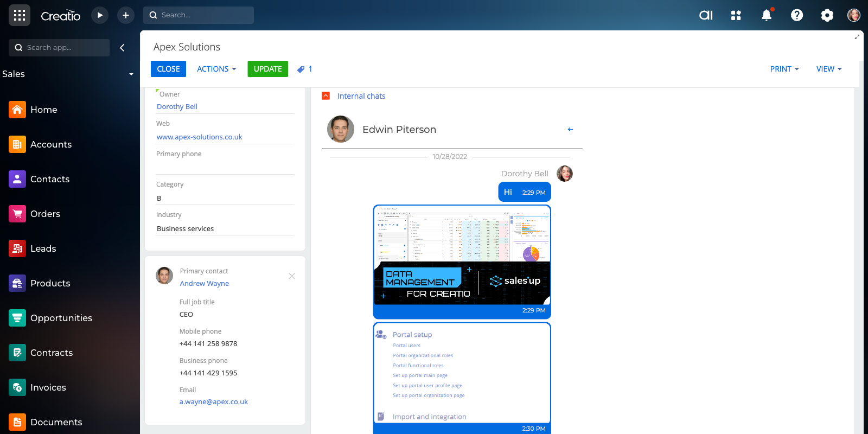The height and width of the screenshot is (434, 868).
Task: Open system settings gear icon
Action: [x=827, y=15]
